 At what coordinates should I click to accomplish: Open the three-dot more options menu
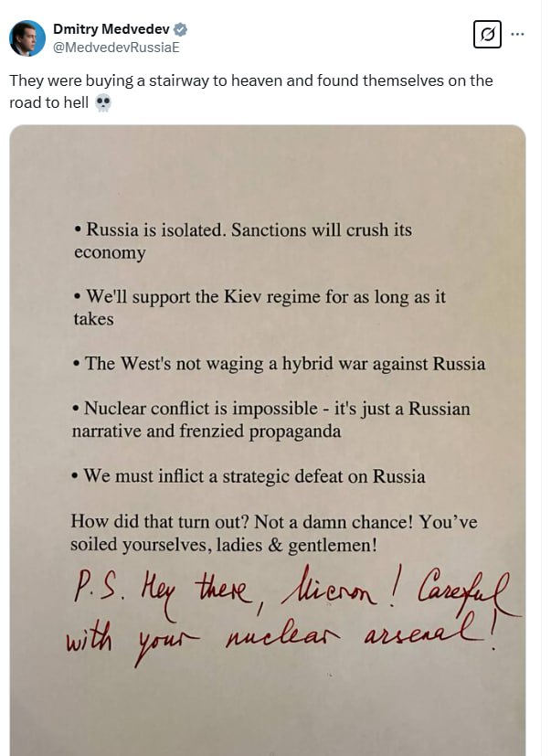click(518, 35)
